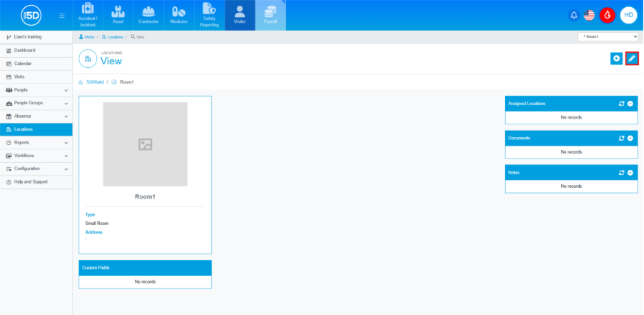Image resolution: width=644 pixels, height=315 pixels.
Task: Go to Dashboard in sidebar
Action: [25, 51]
